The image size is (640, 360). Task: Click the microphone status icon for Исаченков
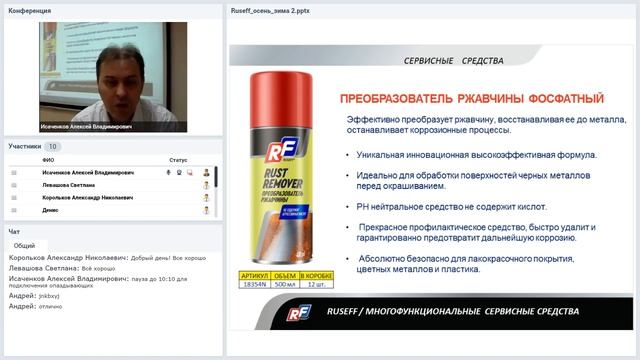168,173
